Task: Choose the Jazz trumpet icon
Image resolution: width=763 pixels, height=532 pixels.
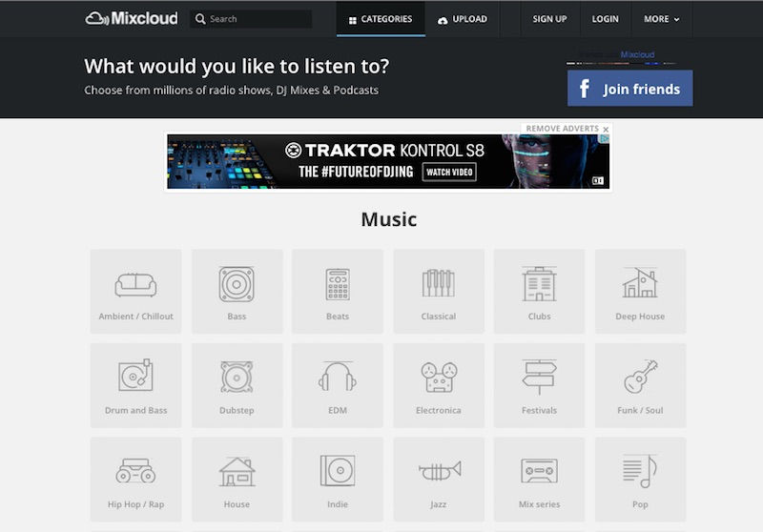Action: coord(440,470)
